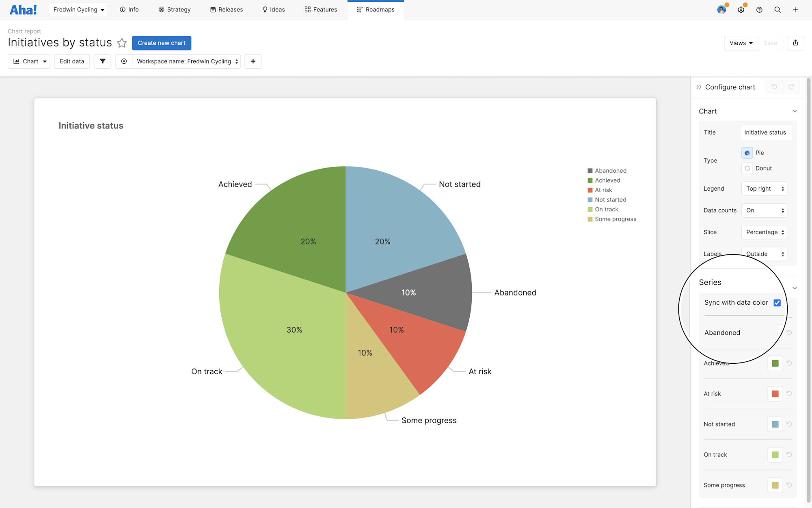The width and height of the screenshot is (812, 508).
Task: Click the remove filter (x) icon
Action: [123, 61]
